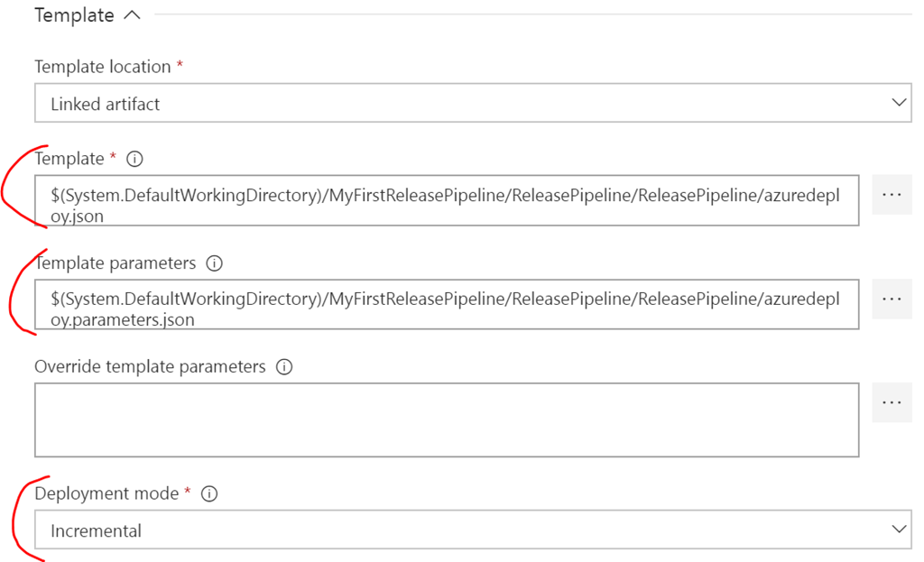Click the Override template parameters info icon
Viewport: 924px width, 562px height.
point(284,367)
